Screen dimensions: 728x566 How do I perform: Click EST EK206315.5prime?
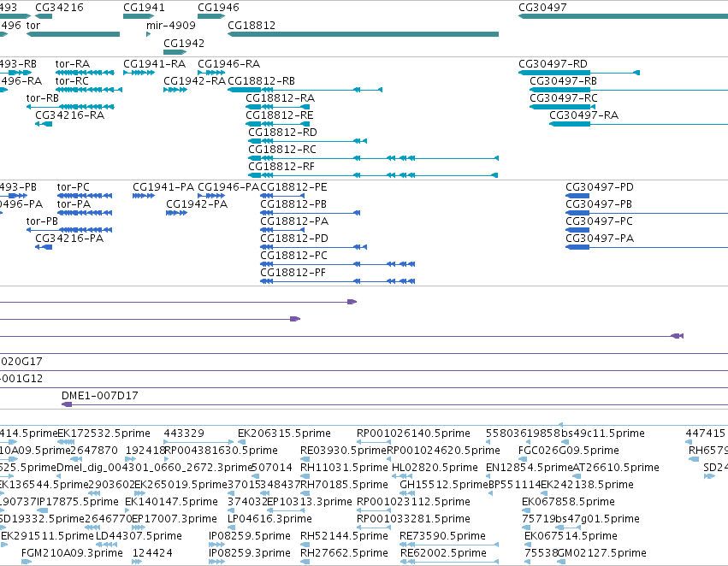284,433
